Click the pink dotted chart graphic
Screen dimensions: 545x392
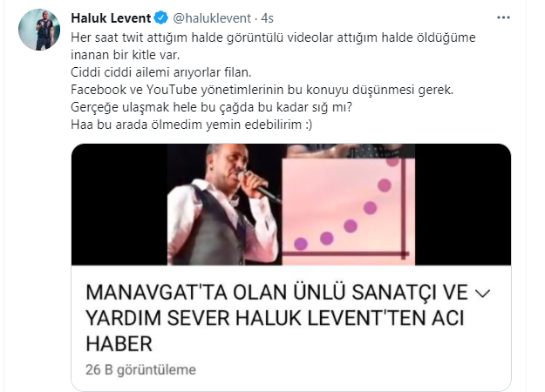(348, 209)
